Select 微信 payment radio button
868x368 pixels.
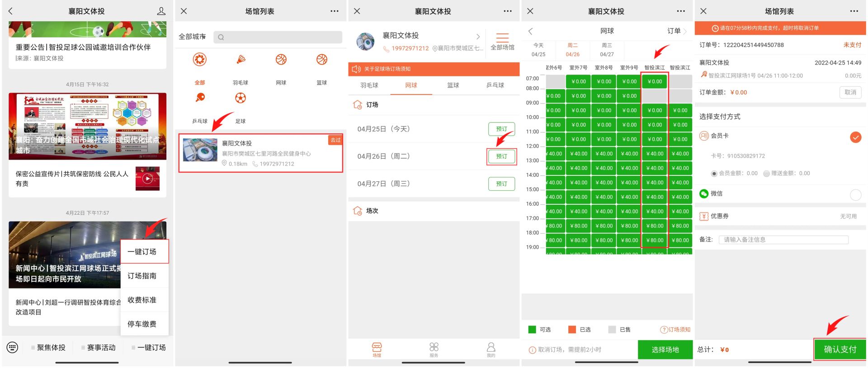point(855,194)
